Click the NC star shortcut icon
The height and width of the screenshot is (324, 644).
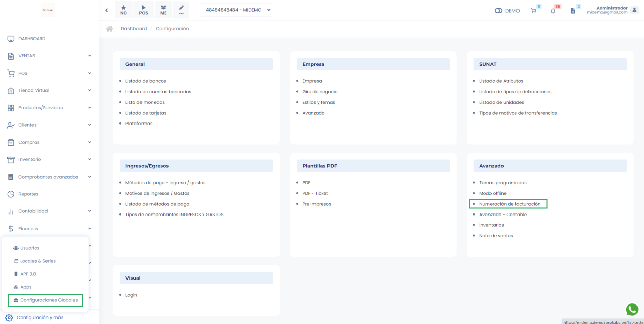(123, 10)
